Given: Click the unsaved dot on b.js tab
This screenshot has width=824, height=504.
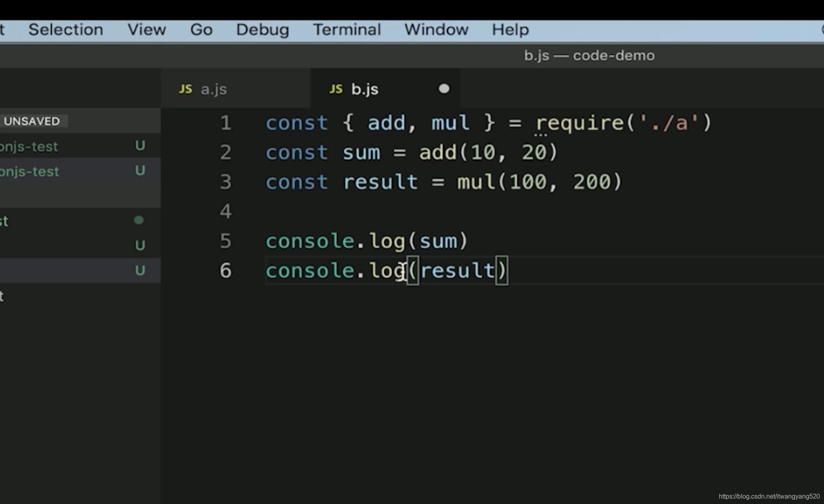Looking at the screenshot, I should 444,89.
